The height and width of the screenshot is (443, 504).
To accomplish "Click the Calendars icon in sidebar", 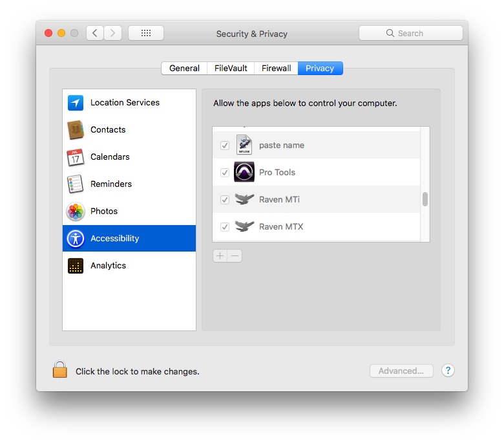I will (x=76, y=157).
